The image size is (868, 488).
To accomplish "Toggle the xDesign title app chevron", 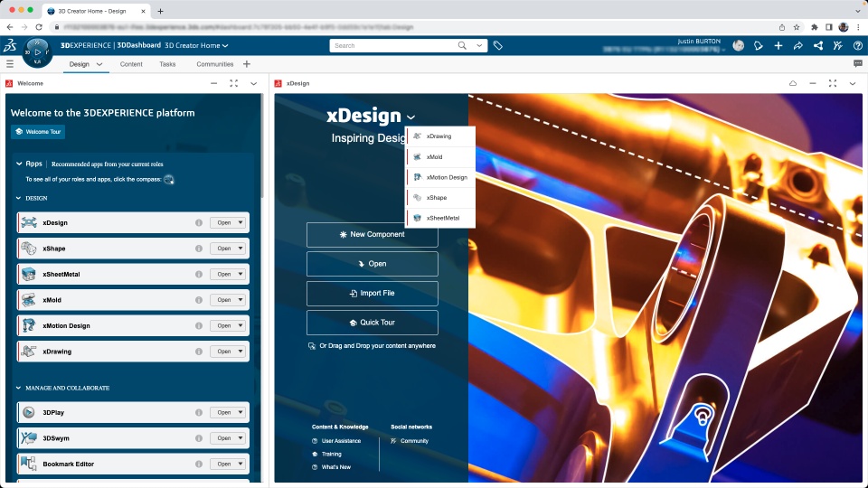I will [410, 117].
